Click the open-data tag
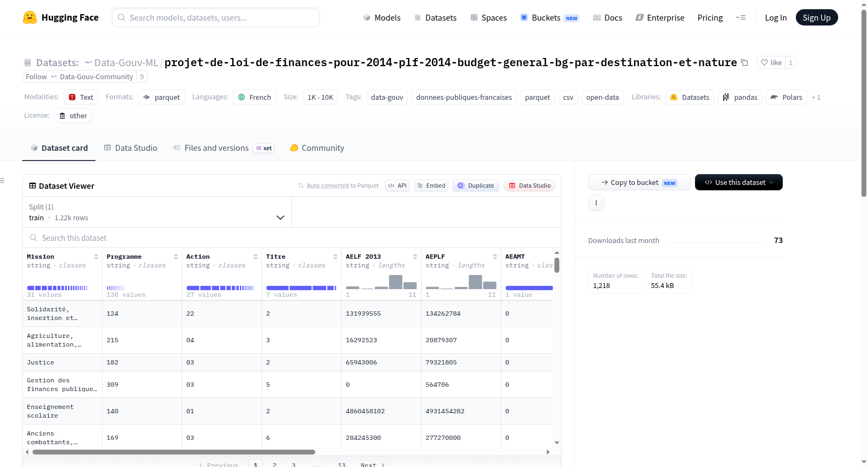 click(x=603, y=97)
